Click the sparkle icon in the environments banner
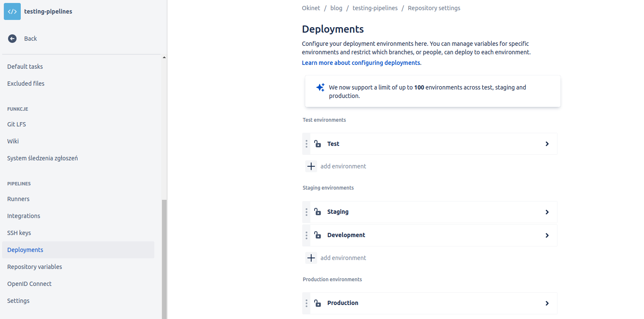 tap(320, 87)
